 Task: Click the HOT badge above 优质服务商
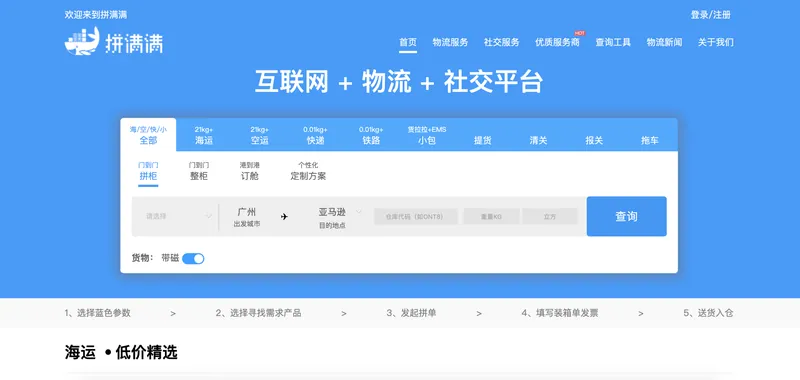tap(579, 33)
